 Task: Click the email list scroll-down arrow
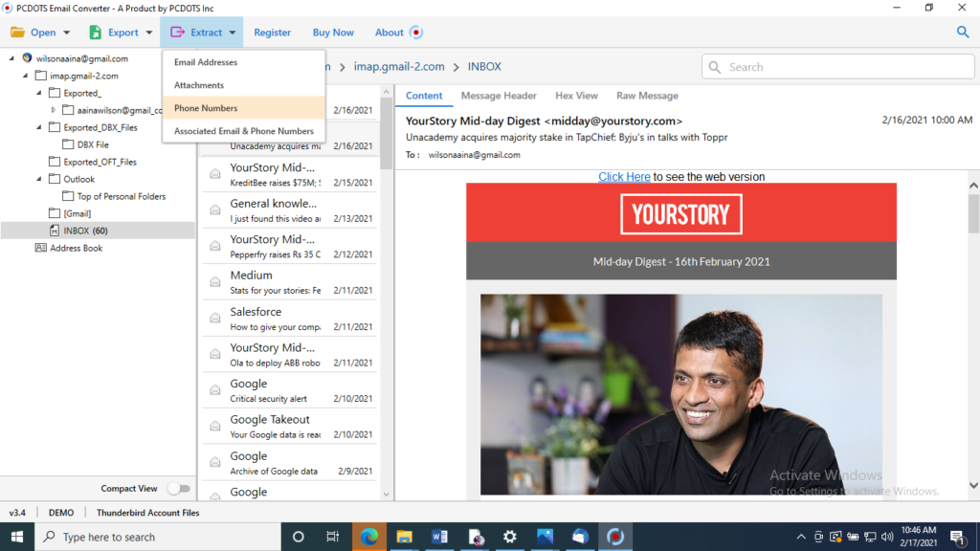(387, 495)
